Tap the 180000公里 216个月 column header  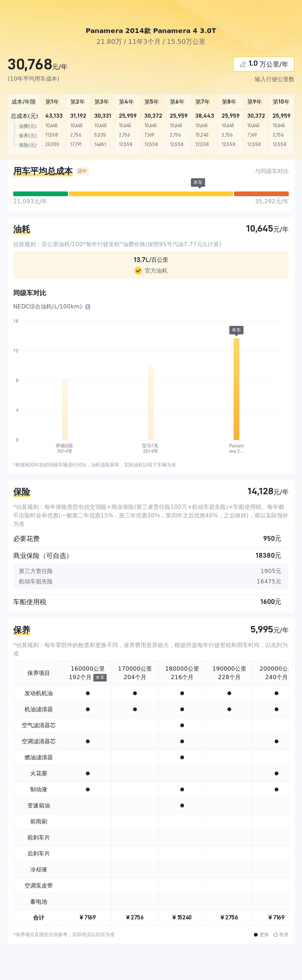click(x=182, y=673)
